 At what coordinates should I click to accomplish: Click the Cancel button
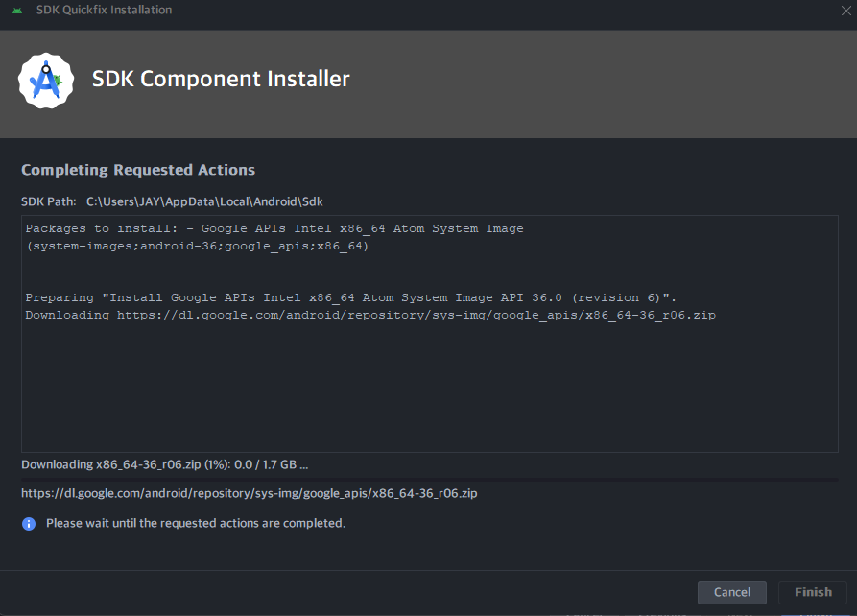pos(732,593)
